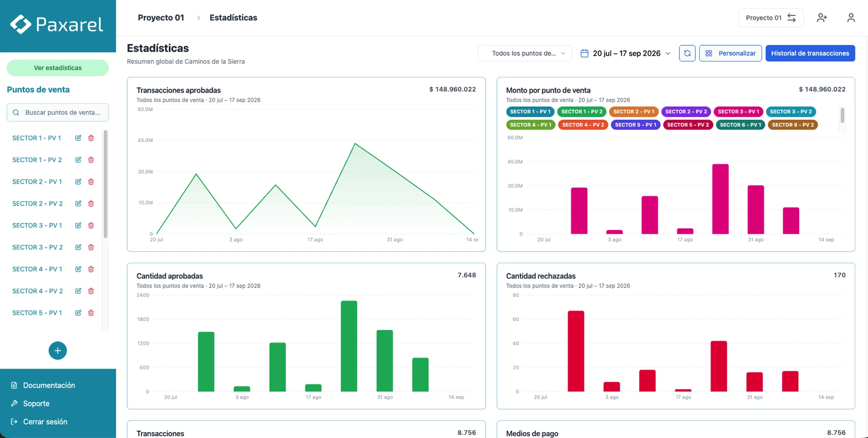Toggle SECTOR 5 - PV 1 legend chip
Image resolution: width=868 pixels, height=438 pixels.
pyautogui.click(x=636, y=125)
